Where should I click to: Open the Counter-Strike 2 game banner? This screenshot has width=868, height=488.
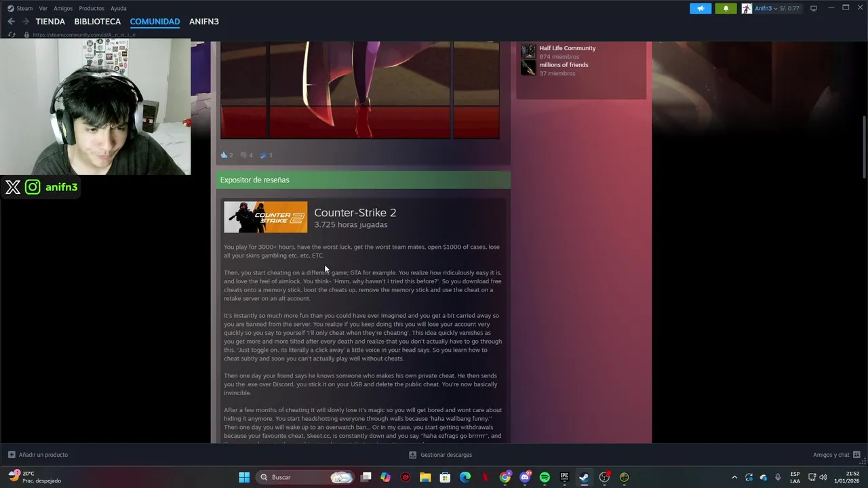(x=265, y=217)
